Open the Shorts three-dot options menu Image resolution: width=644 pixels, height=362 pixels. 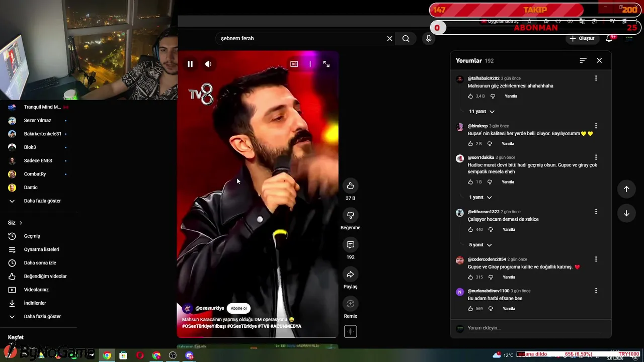(x=310, y=64)
